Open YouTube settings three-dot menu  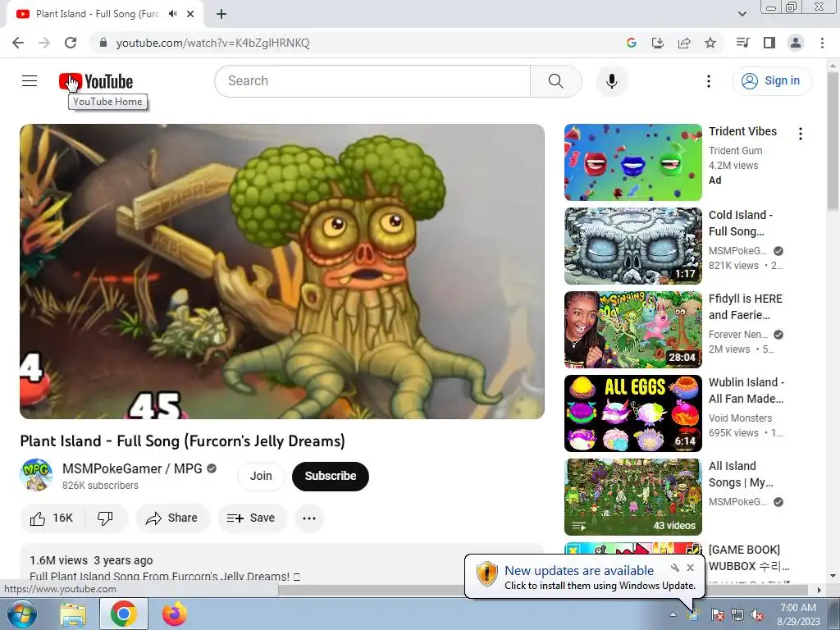[708, 81]
